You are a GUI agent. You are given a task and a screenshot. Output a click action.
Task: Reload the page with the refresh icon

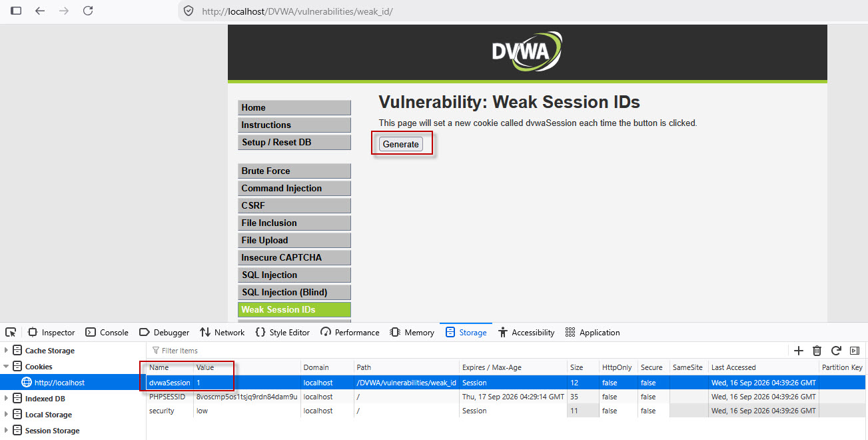coord(88,11)
